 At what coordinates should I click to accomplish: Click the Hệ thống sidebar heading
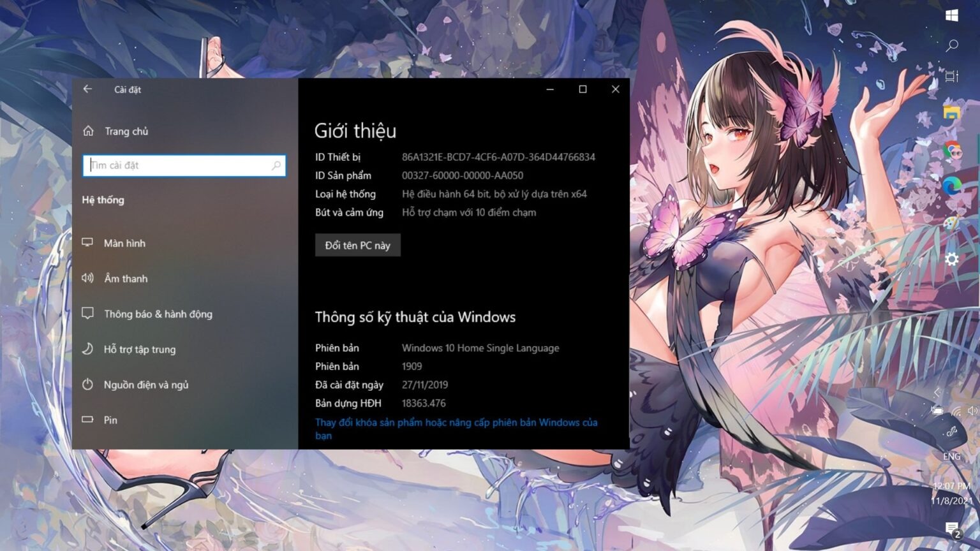103,200
